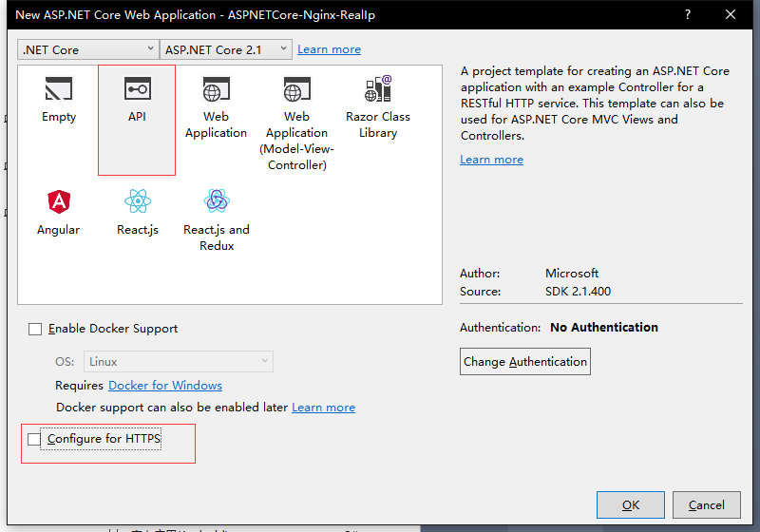Click the Change Authentication button
760x532 pixels.
(525, 361)
